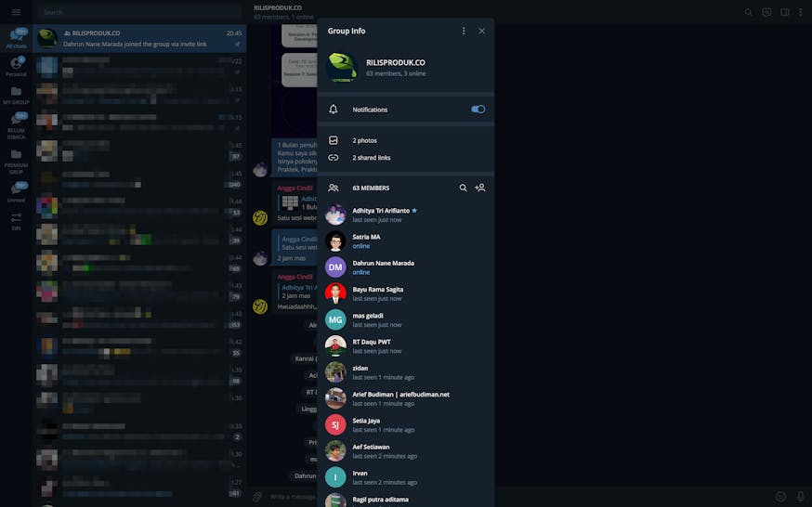The image size is (812, 507).
Task: Click Satria MA's profile photo
Action: point(335,241)
